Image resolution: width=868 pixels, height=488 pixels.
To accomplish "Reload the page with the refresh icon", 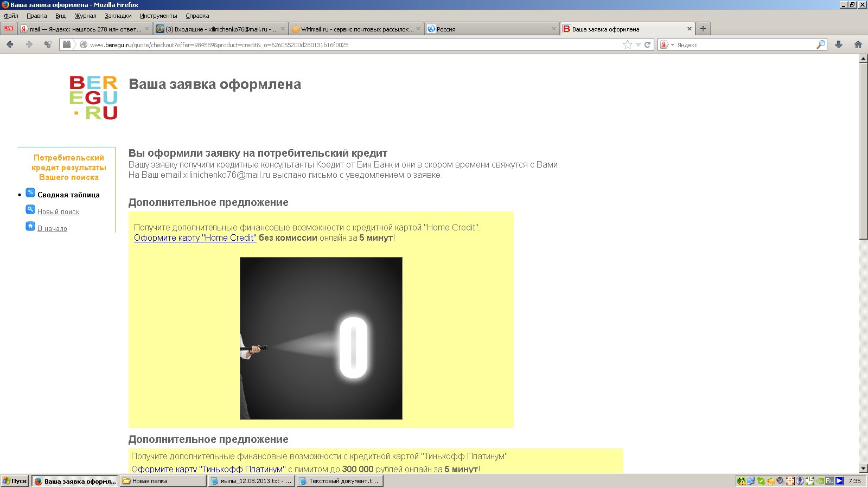I will 647,44.
